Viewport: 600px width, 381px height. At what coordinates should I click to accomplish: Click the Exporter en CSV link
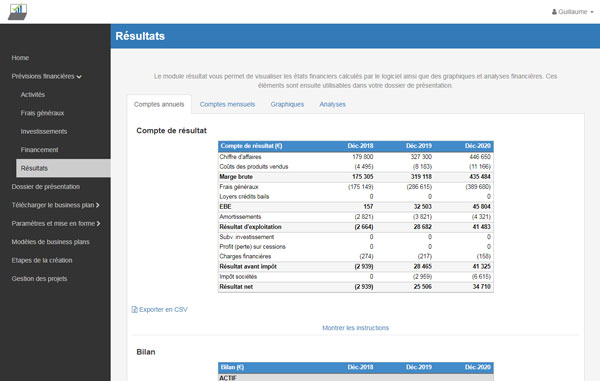tap(163, 309)
